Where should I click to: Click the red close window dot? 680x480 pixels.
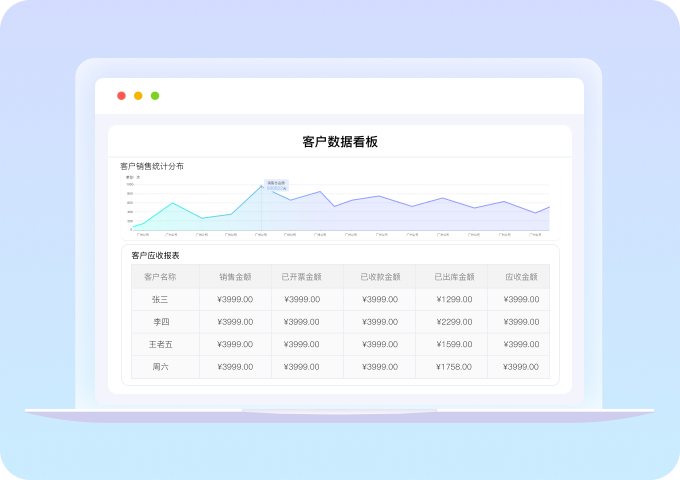coord(121,96)
